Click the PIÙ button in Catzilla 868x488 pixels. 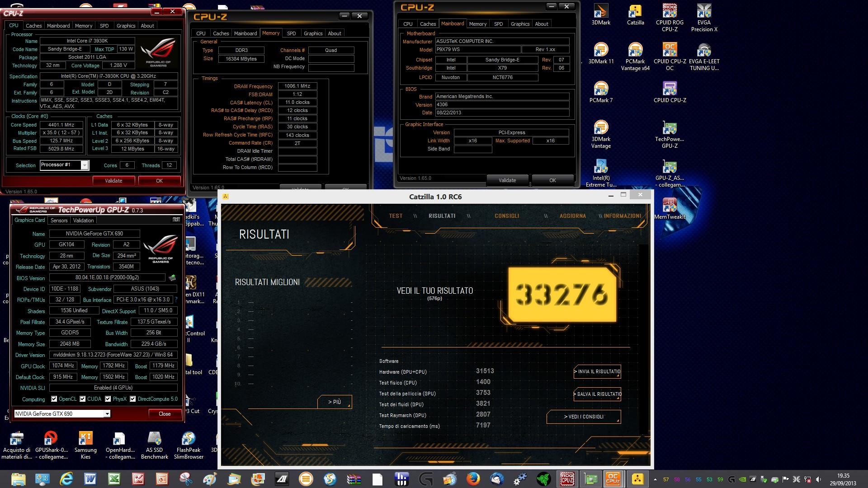point(335,402)
